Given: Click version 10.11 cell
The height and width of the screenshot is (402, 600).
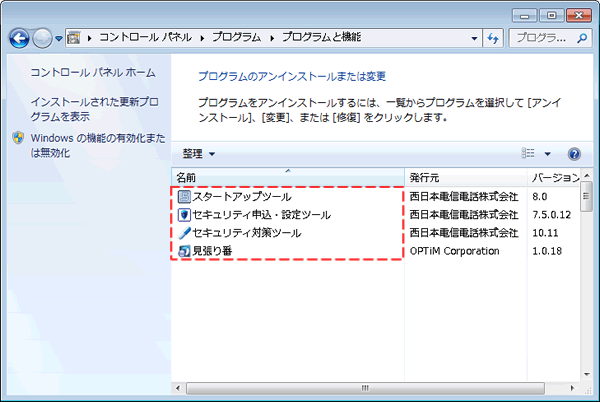Looking at the screenshot, I should pyautogui.click(x=545, y=233).
